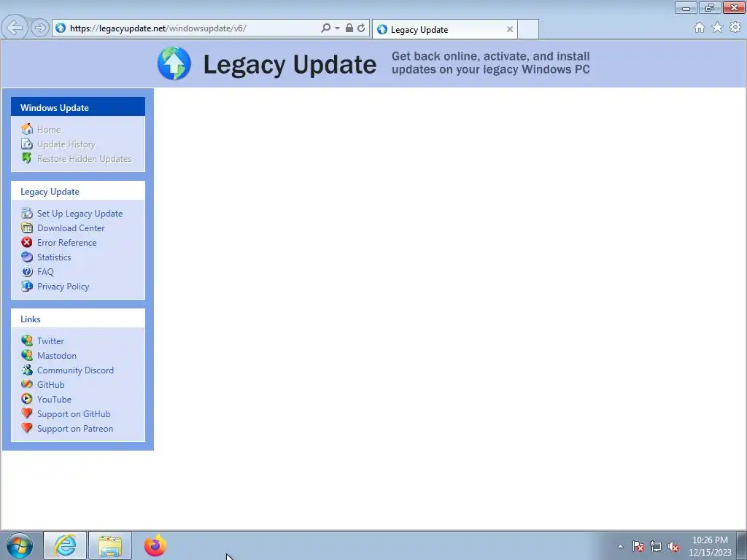Open the Support on Patreon link
This screenshot has height=560, width=747.
click(x=75, y=429)
